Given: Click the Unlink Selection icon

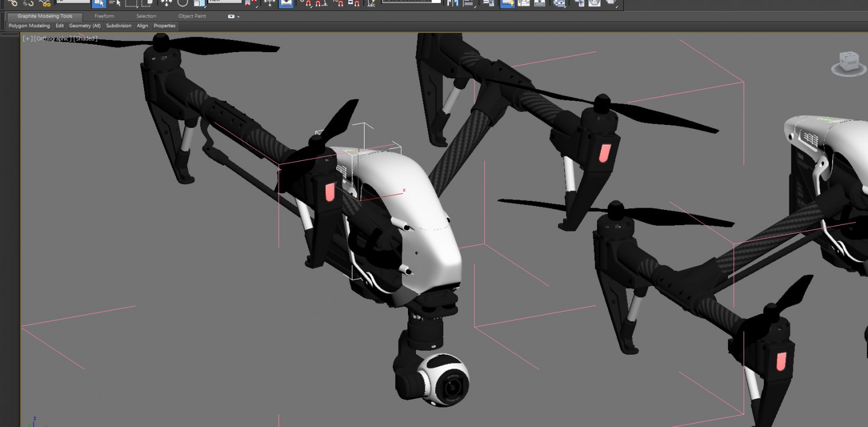Looking at the screenshot, I should click(28, 3).
